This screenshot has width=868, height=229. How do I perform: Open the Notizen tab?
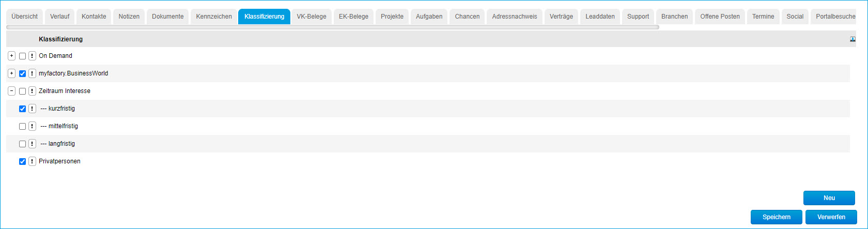[129, 17]
